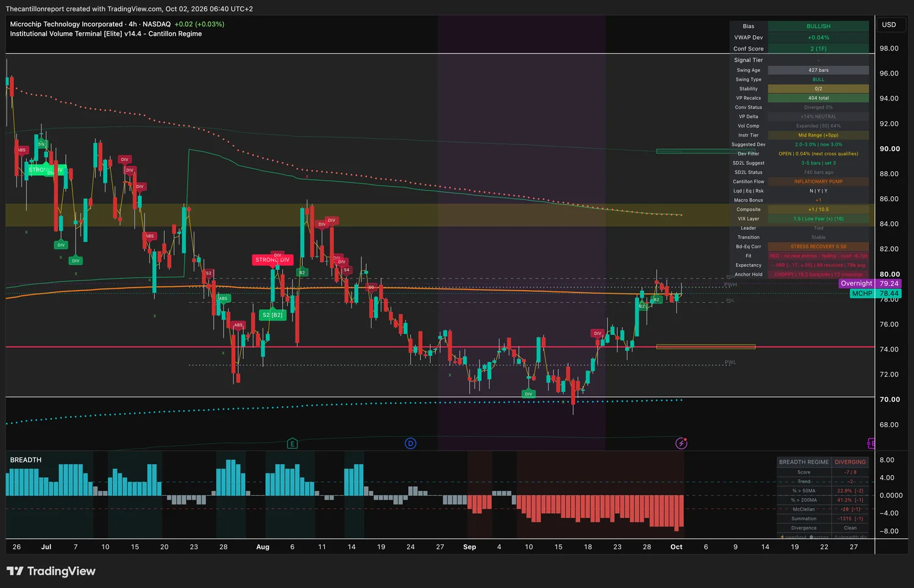Click the +0.04% VWAP Dev value
Screen dimensions: 914x588
click(x=818, y=37)
